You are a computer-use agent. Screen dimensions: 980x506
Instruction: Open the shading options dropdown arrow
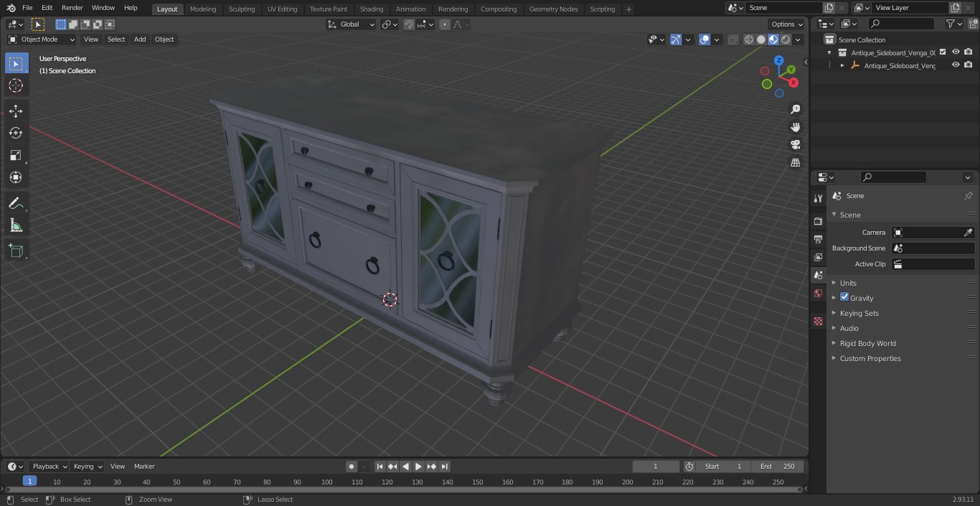[798, 39]
